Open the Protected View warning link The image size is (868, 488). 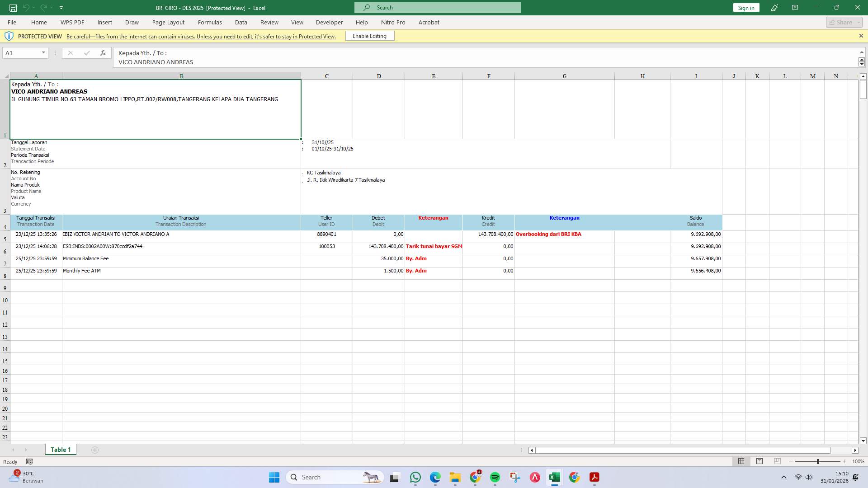pyautogui.click(x=201, y=36)
